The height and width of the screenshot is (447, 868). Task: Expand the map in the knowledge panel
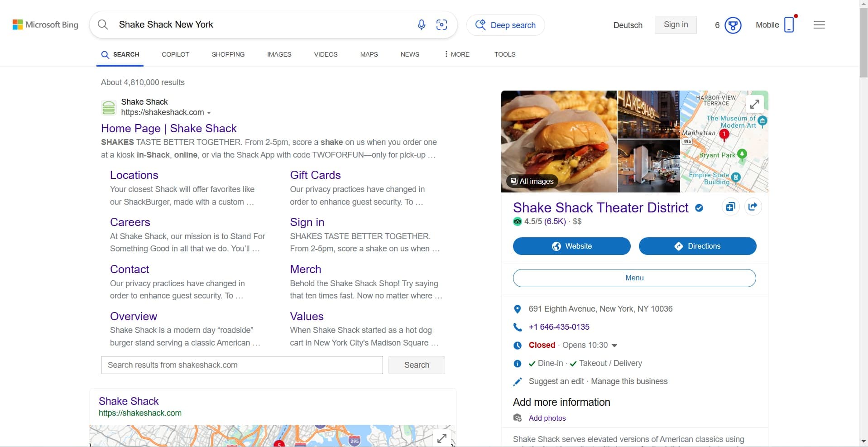754,104
